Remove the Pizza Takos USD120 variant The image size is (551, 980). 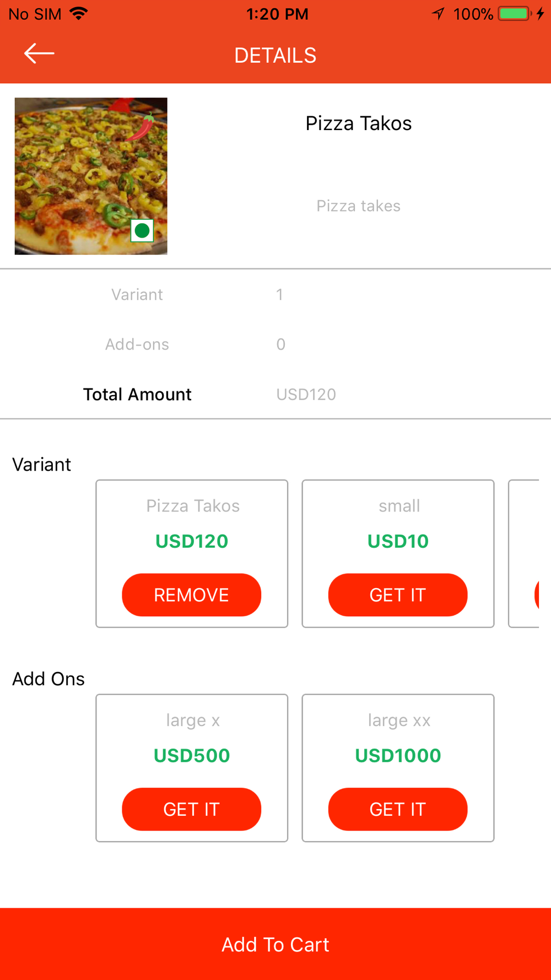[x=191, y=595]
